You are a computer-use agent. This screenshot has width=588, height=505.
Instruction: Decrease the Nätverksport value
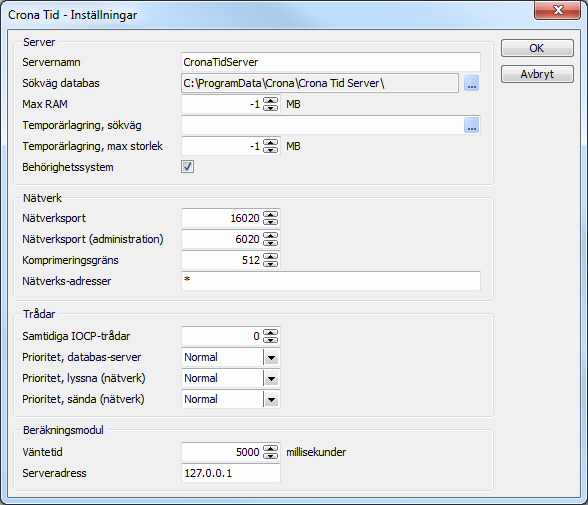coord(270,222)
